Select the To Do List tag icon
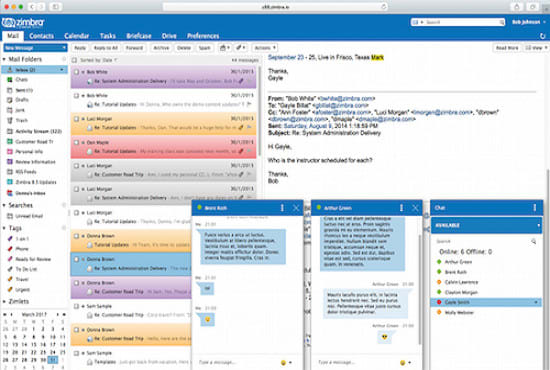 [10, 269]
